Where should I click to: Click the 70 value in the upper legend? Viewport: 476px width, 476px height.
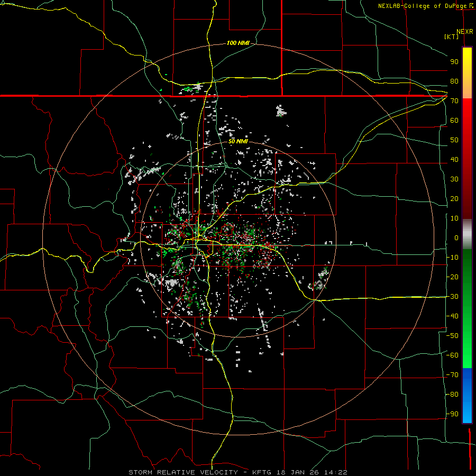[x=454, y=101]
